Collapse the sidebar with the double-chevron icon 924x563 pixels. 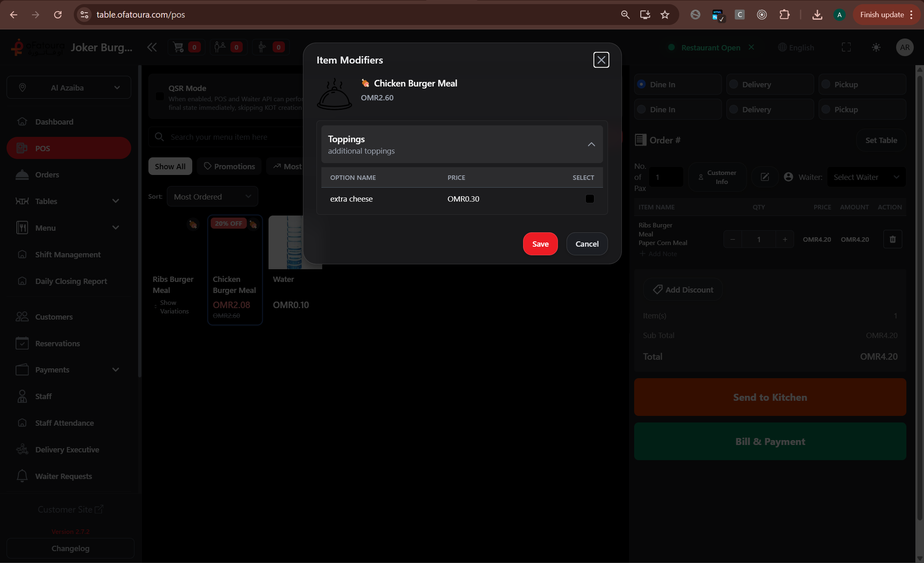pos(151,47)
